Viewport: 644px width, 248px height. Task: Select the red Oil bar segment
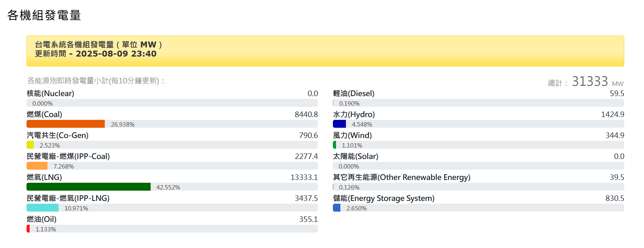(28, 229)
